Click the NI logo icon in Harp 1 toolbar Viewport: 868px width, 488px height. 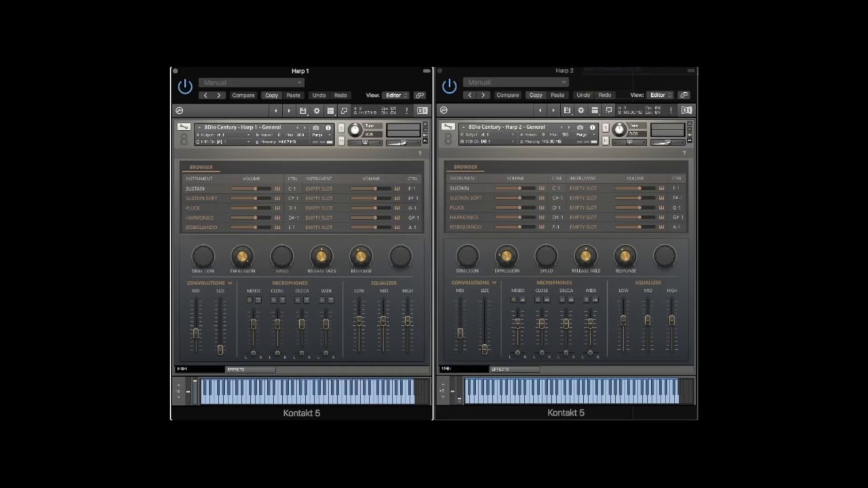(x=422, y=110)
